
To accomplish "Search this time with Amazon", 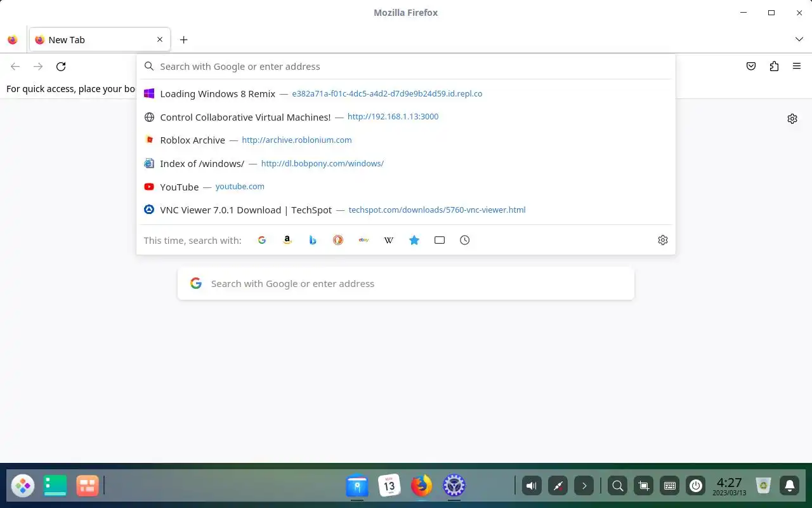I will (287, 240).
